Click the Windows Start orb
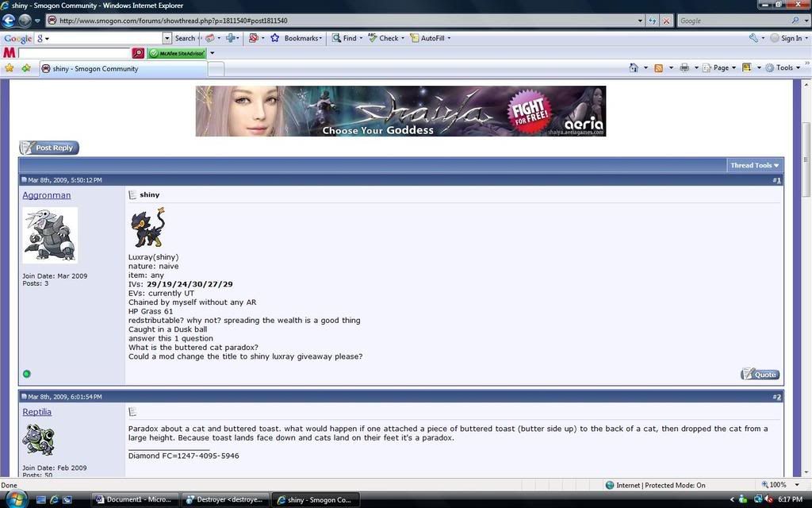 pyautogui.click(x=13, y=499)
